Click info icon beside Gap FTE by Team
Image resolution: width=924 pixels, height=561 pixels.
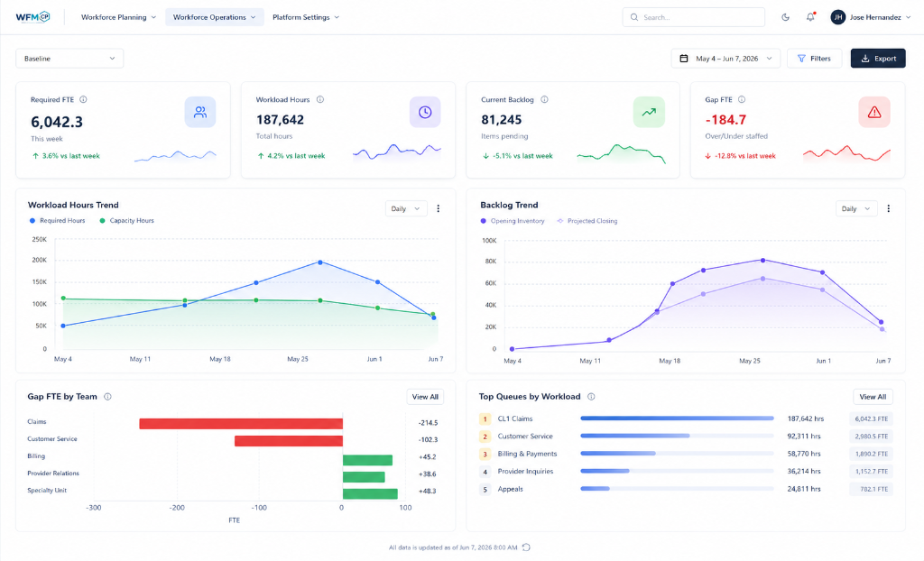108,397
